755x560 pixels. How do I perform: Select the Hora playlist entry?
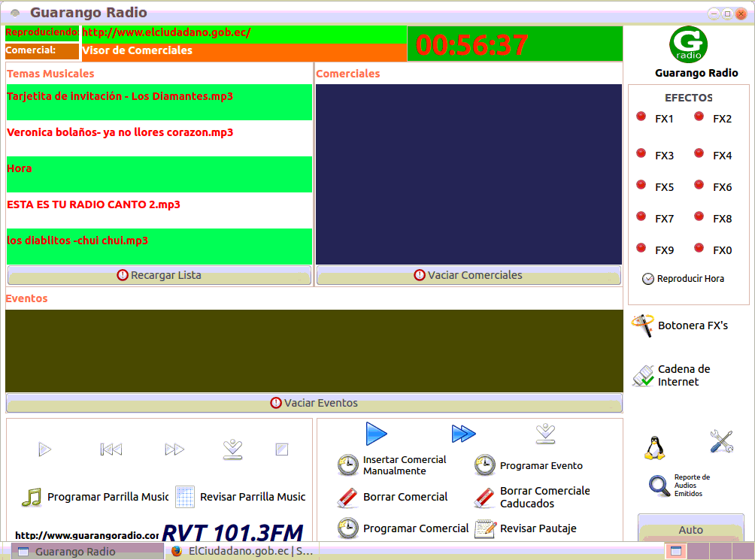coord(159,174)
